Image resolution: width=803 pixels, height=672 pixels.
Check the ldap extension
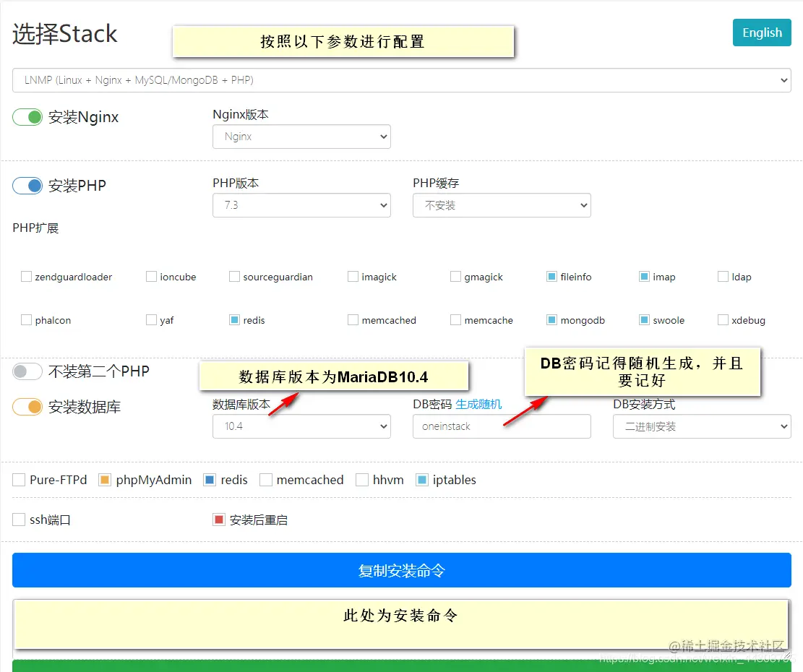point(723,277)
